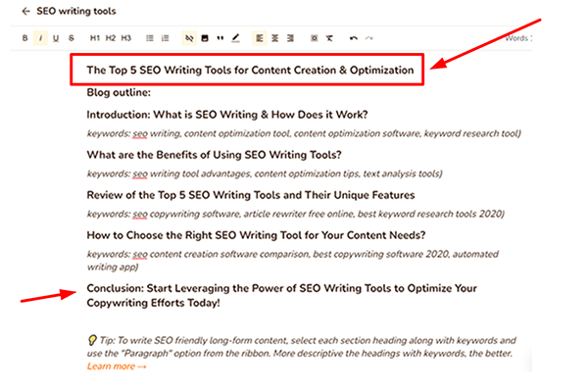Toggle strikethrough formatting

[x=72, y=38]
